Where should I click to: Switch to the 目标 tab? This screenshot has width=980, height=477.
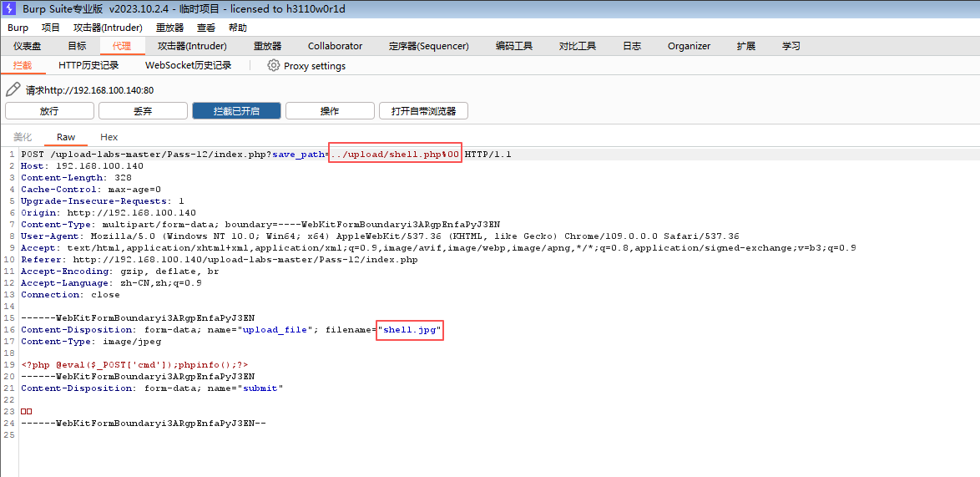click(x=78, y=46)
